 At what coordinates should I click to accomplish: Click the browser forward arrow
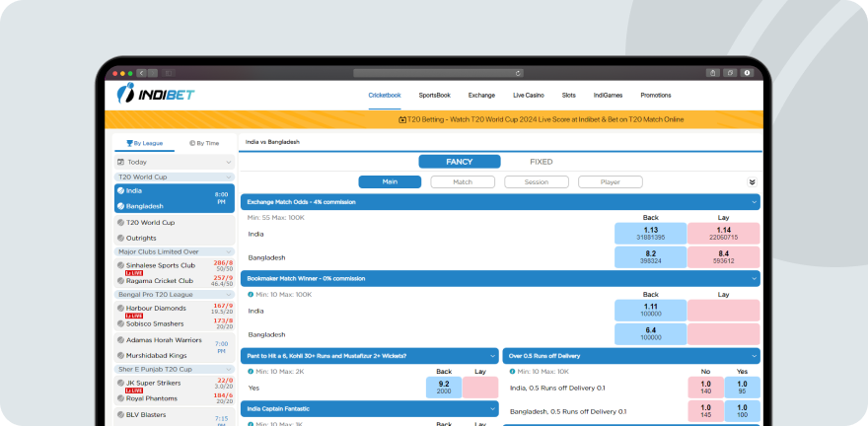tap(152, 73)
